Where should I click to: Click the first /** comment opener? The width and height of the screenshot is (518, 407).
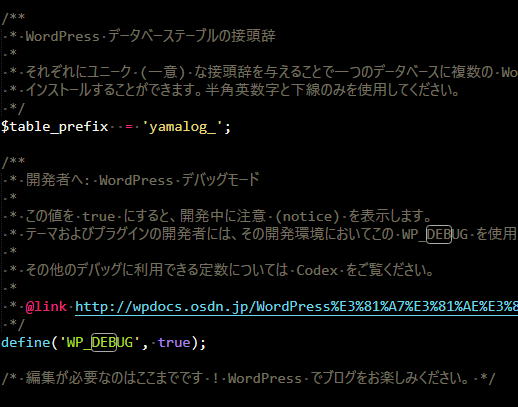point(13,18)
